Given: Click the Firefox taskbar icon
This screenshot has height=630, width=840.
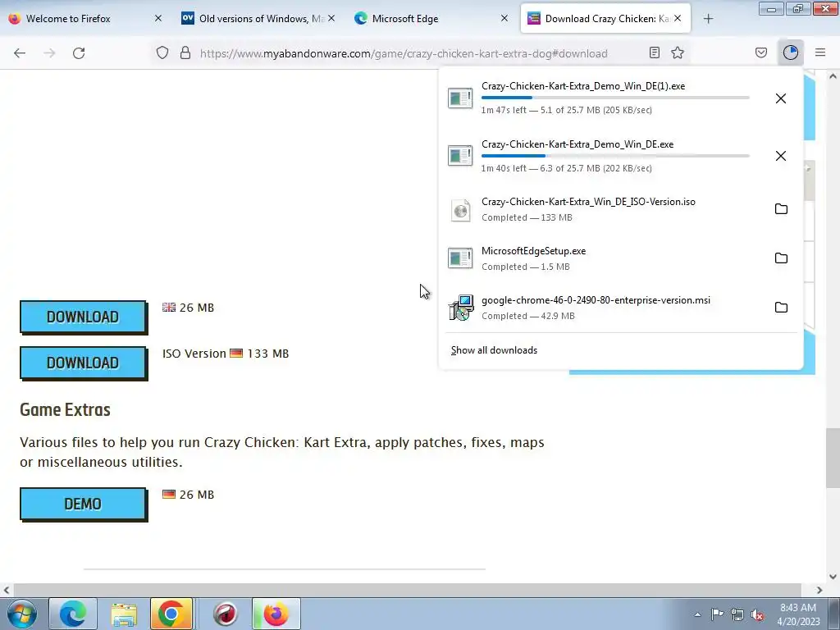Looking at the screenshot, I should pyautogui.click(x=276, y=614).
